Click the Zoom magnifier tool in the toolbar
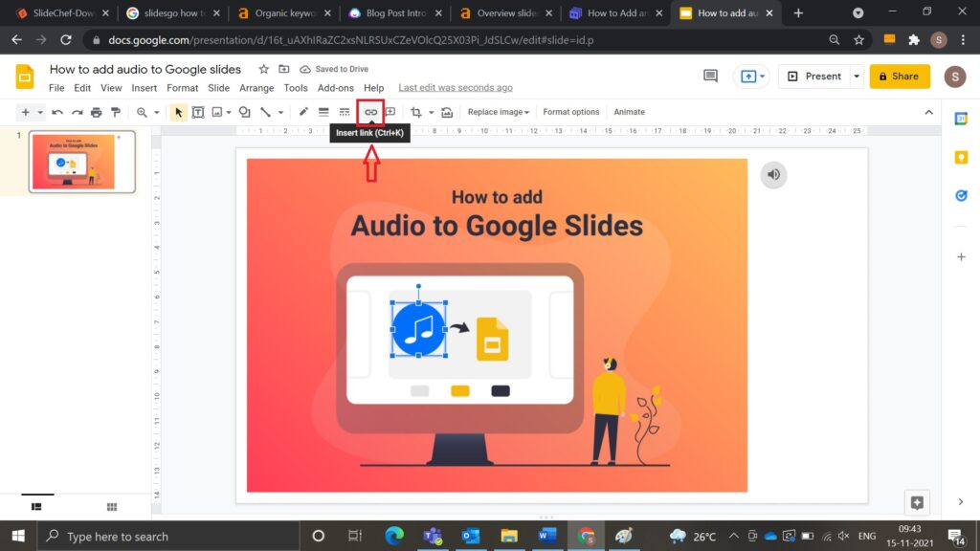Screen dimensions: 980x551 142,113
